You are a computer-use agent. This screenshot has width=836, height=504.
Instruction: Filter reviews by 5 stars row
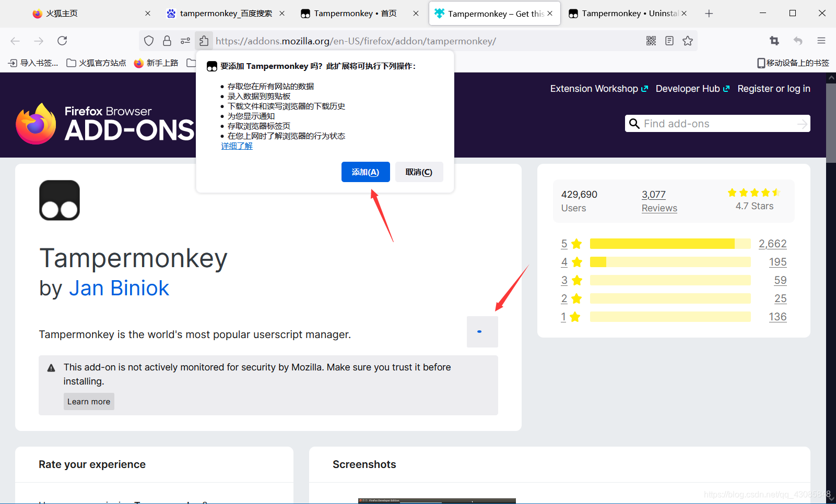pyautogui.click(x=674, y=244)
